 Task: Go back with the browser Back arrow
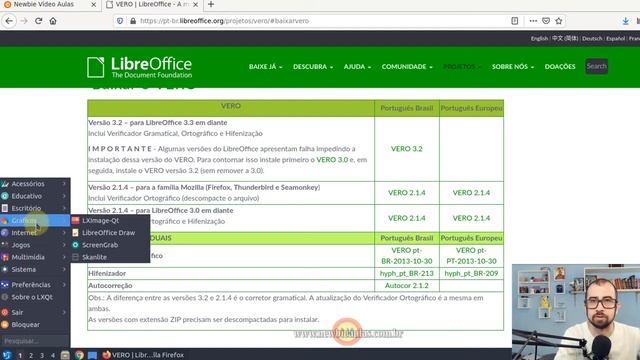click(x=9, y=21)
